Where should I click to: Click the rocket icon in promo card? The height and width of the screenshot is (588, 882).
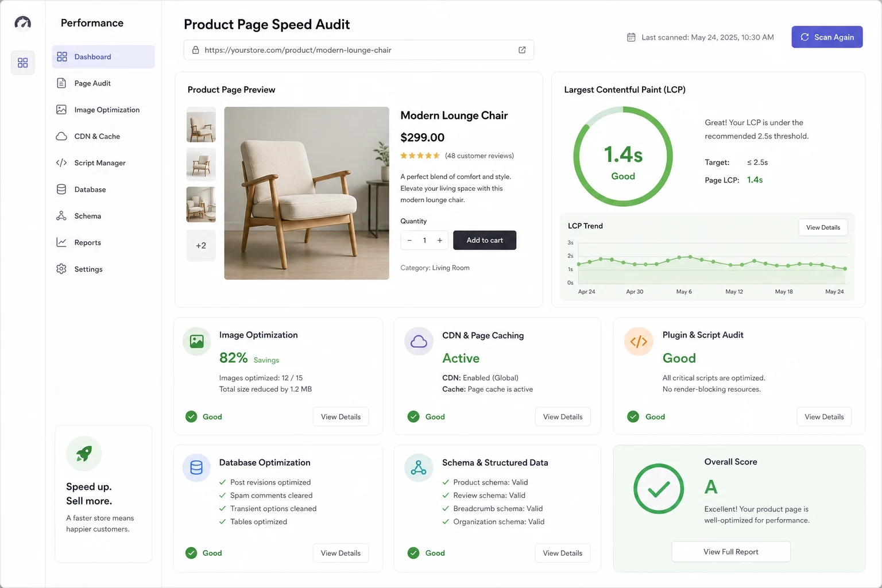pos(84,454)
